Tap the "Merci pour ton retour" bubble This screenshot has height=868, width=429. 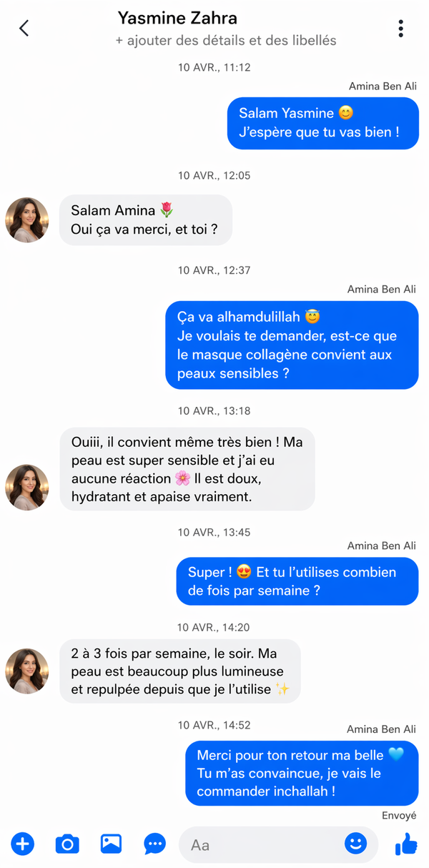[302, 773]
